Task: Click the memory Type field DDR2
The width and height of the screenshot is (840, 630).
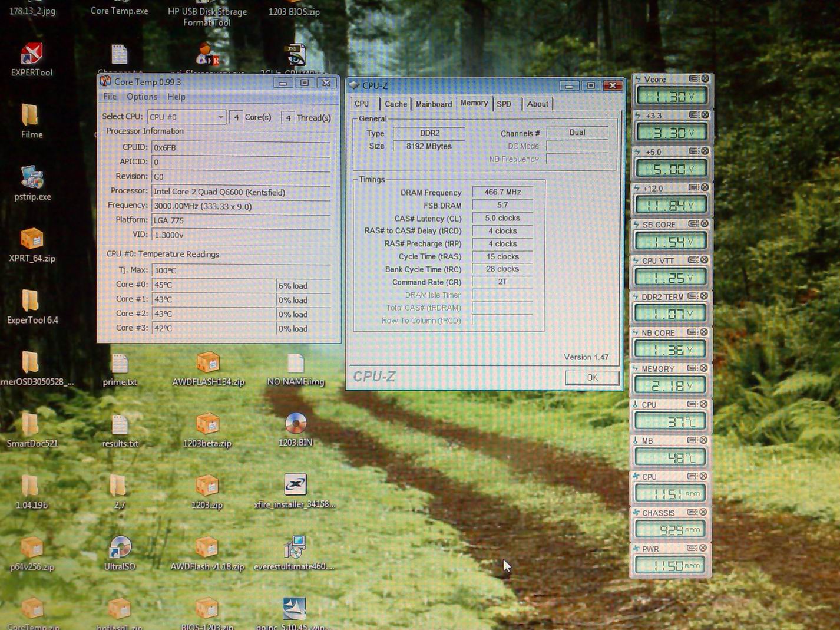Action: (429, 133)
